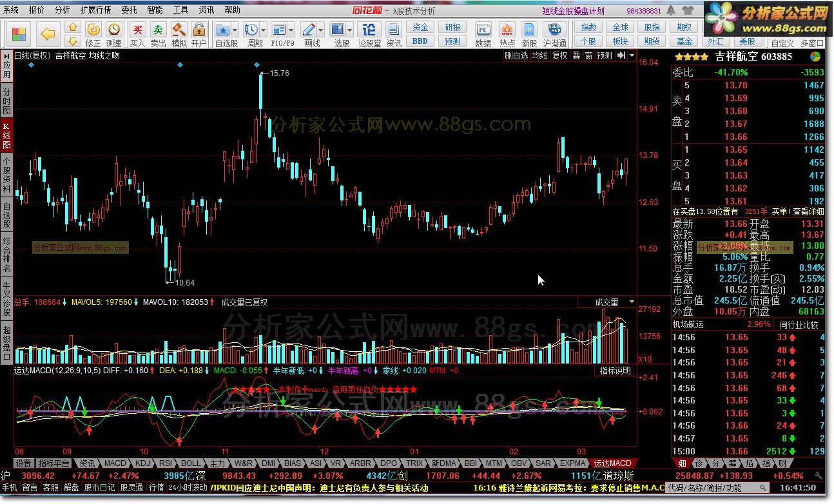This screenshot has width=834, height=504.
Task: Switch to the BOLL indicator tab
Action: click(x=190, y=463)
